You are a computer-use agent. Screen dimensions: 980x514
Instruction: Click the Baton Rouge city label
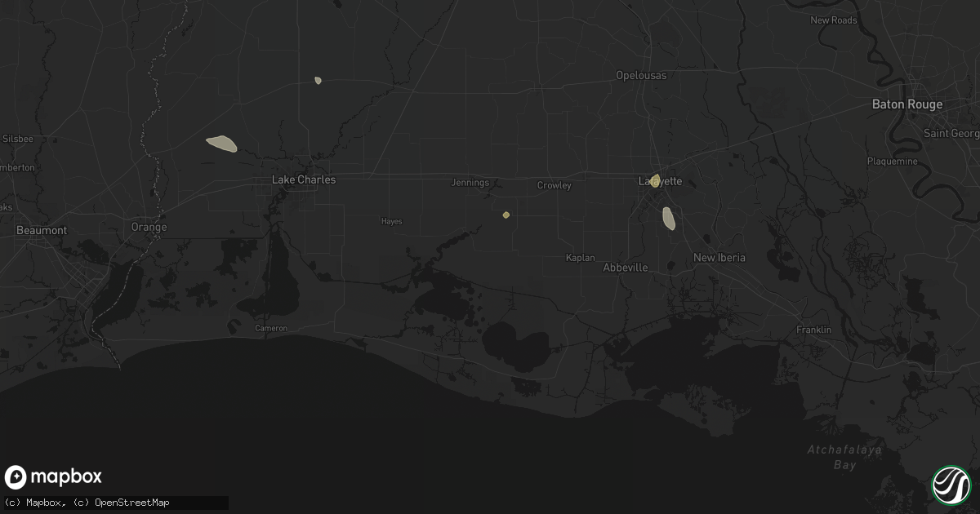point(907,104)
